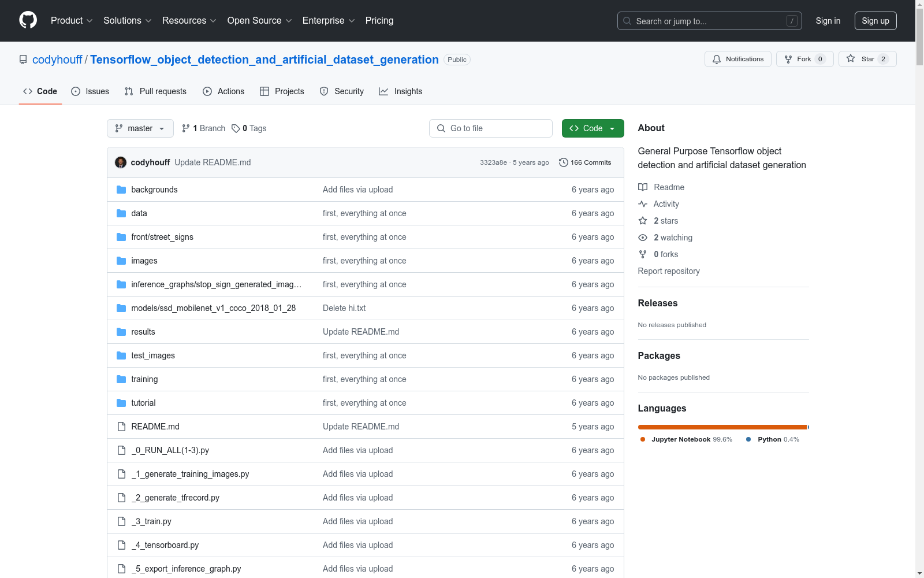
Task: Open the _0_RUN_ALL(1-3).py file
Action: pyautogui.click(x=170, y=450)
